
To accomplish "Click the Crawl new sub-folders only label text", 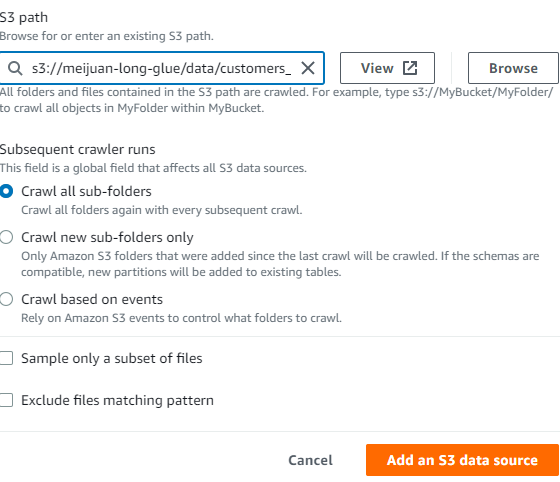I will point(107,237).
